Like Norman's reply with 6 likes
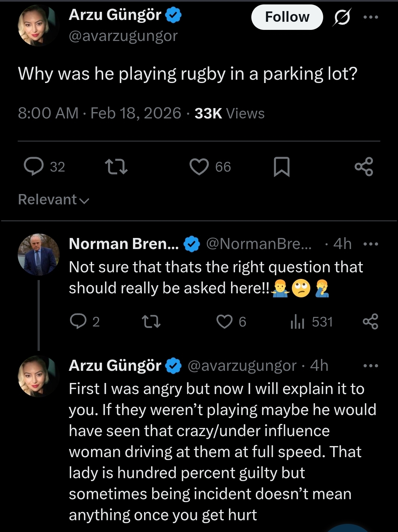 224,321
